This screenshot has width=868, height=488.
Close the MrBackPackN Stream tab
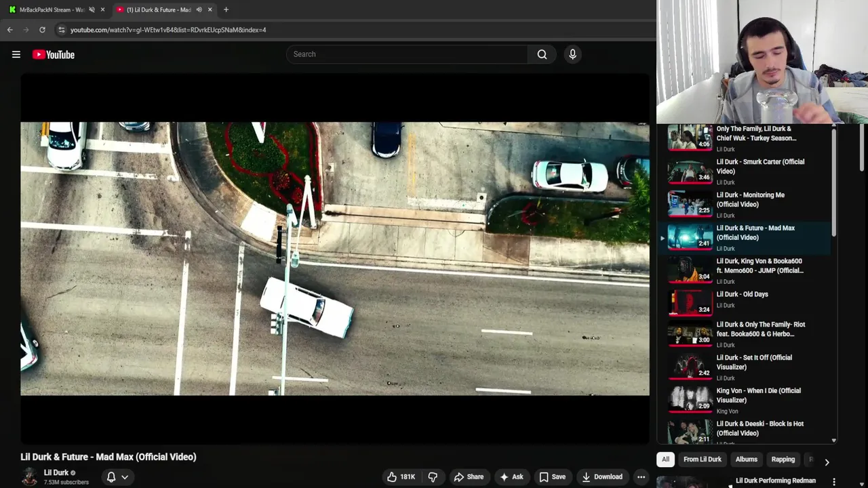click(102, 9)
